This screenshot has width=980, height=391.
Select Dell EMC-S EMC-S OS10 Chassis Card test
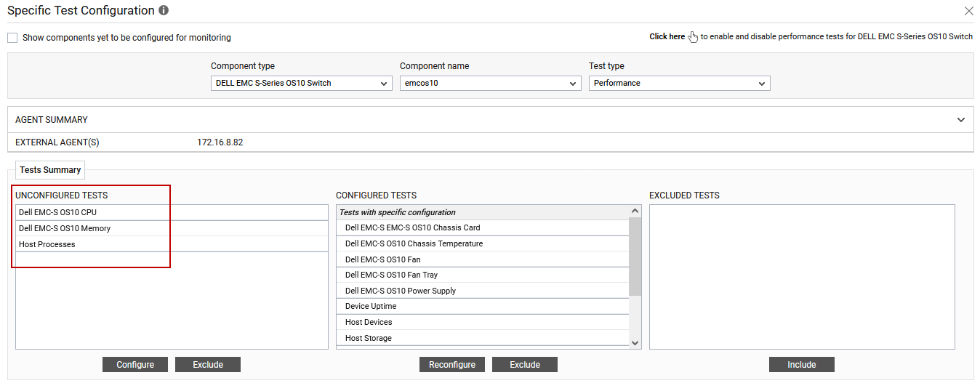(x=483, y=227)
